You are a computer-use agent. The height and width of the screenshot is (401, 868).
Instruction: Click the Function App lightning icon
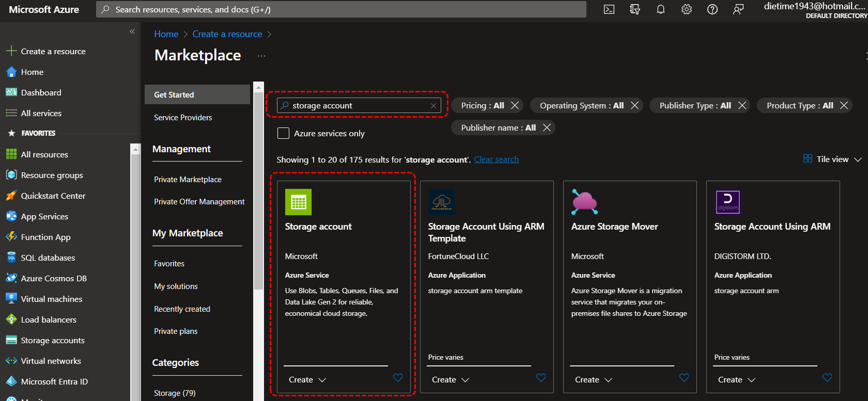click(x=11, y=237)
